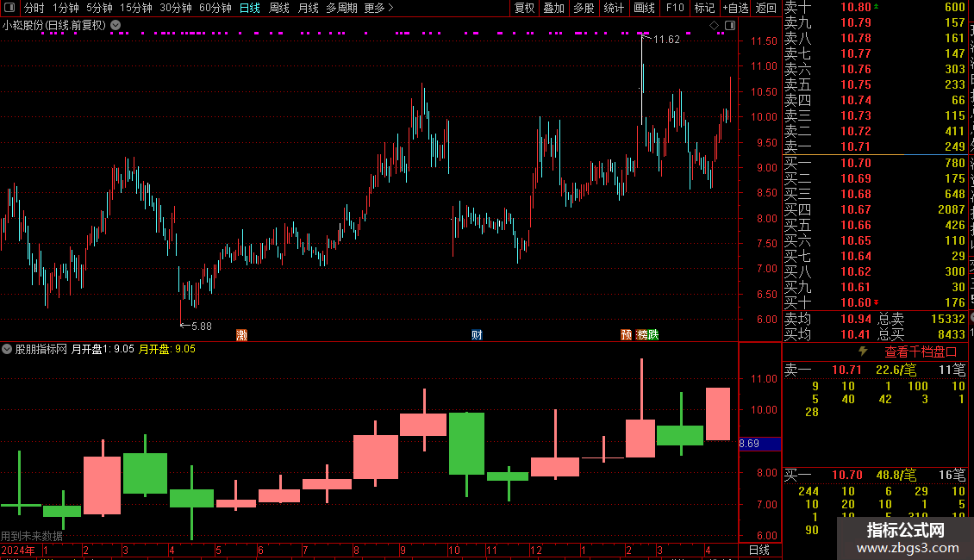
Task: Open indicator dropdown beside 股朋指标网
Action: point(7,349)
